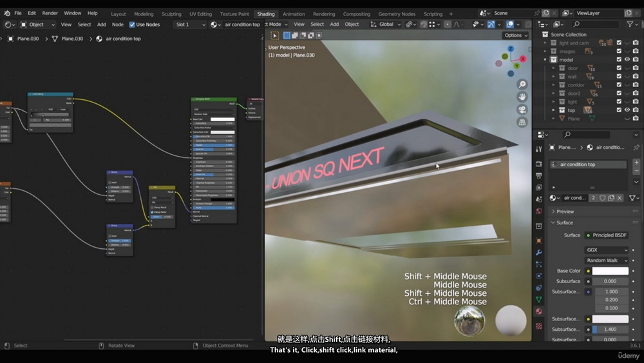Open the Object properties tab

539,240
